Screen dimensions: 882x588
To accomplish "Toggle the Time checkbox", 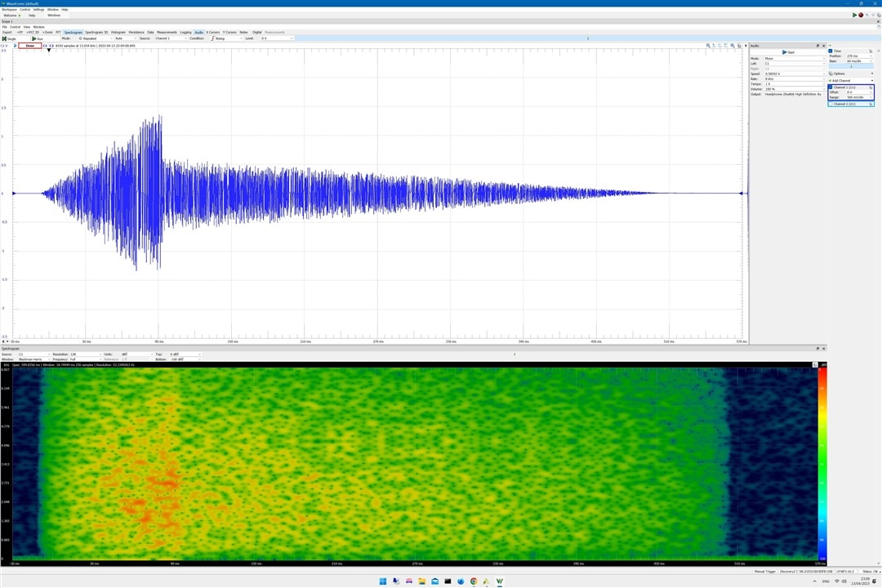I will pos(831,51).
